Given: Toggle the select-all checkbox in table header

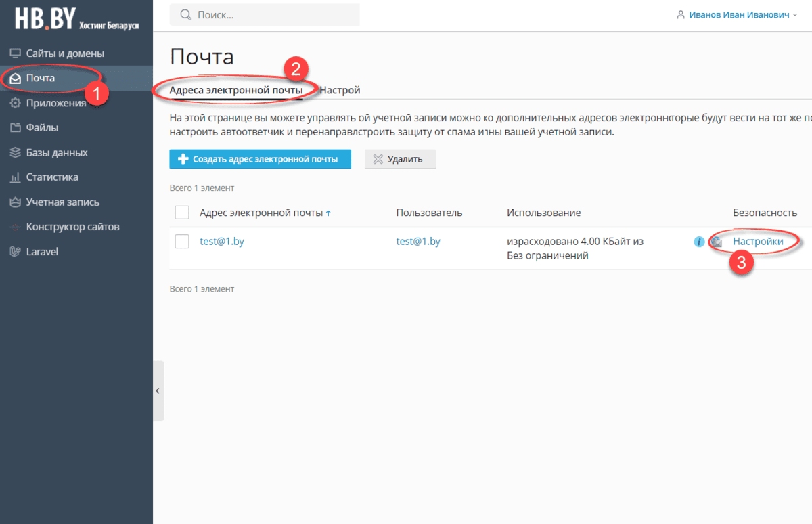Looking at the screenshot, I should (x=182, y=213).
